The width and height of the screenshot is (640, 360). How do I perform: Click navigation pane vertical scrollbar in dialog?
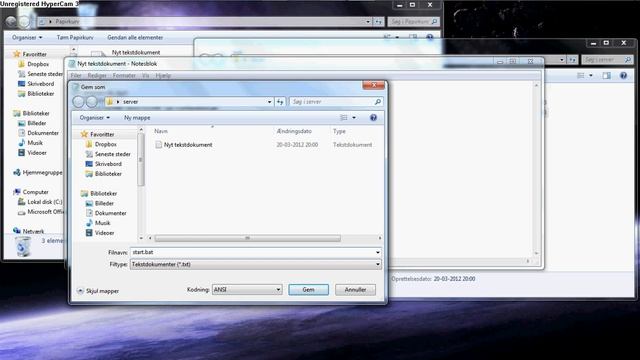141,159
